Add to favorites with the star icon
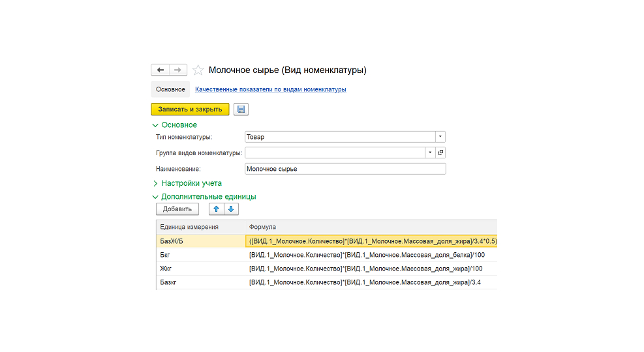 [198, 70]
